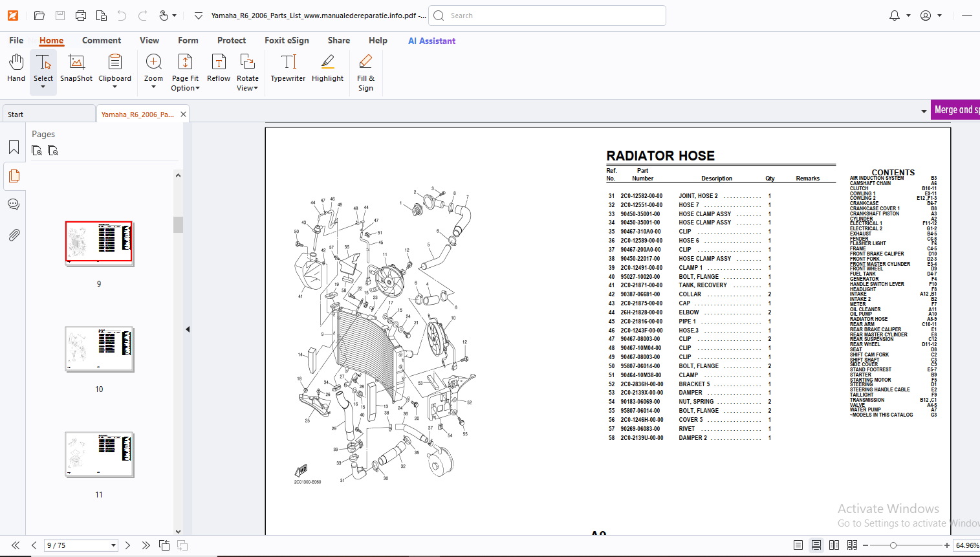Open Rotate View options

pyautogui.click(x=247, y=72)
